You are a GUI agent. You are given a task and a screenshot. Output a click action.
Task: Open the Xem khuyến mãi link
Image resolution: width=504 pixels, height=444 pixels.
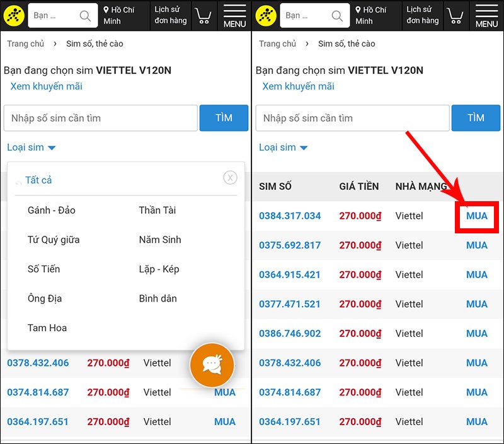pos(46,86)
